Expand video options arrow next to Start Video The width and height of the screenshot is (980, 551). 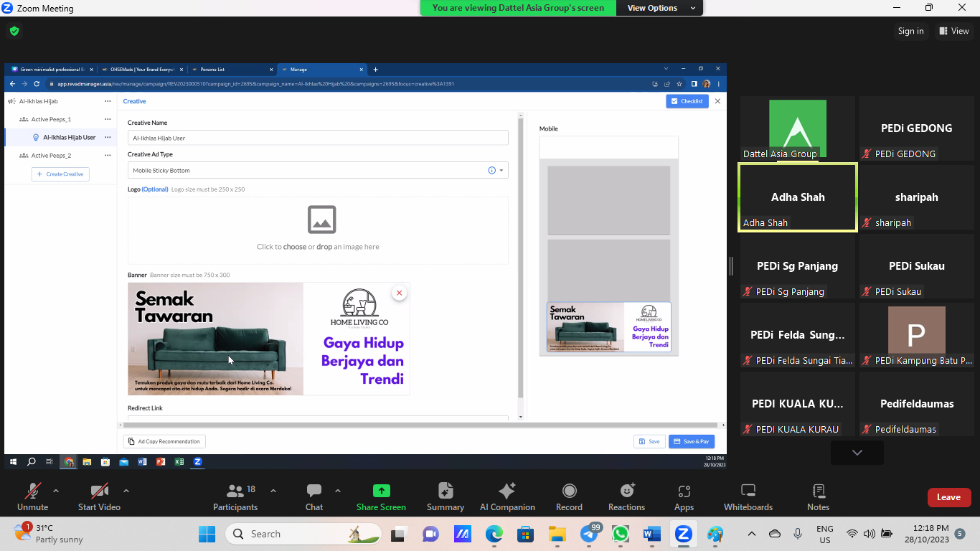126,491
